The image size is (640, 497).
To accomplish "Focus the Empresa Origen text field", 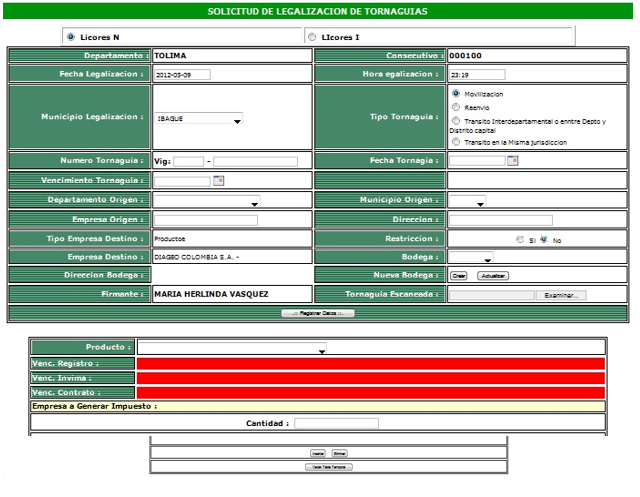I will pyautogui.click(x=206, y=220).
